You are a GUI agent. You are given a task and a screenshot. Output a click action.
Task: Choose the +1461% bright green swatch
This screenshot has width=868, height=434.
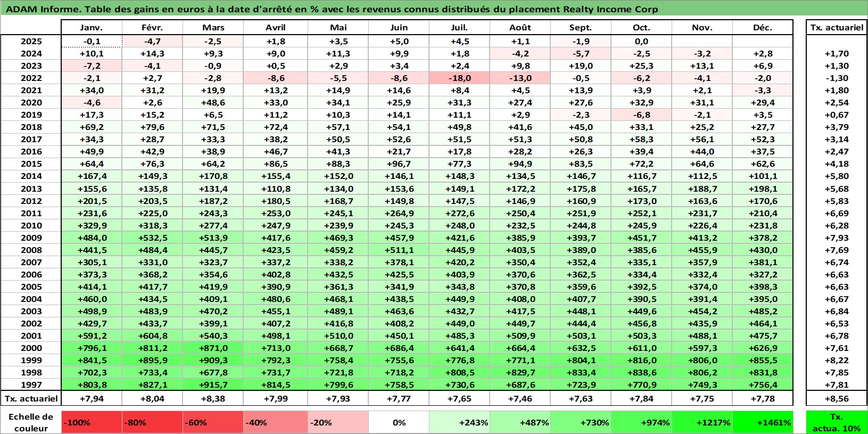(763, 422)
